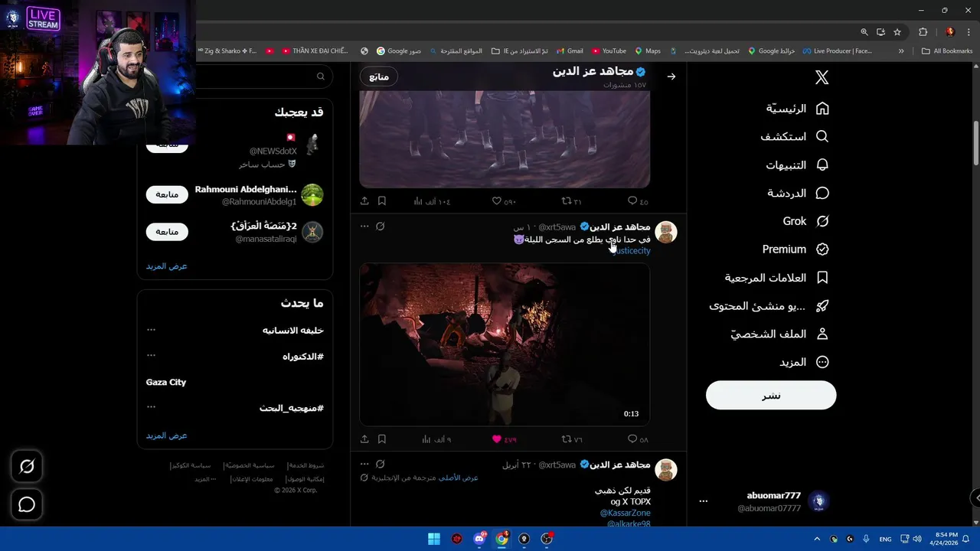The image size is (980, 551).
Task: Open Premium from sidebar menu
Action: click(x=795, y=249)
